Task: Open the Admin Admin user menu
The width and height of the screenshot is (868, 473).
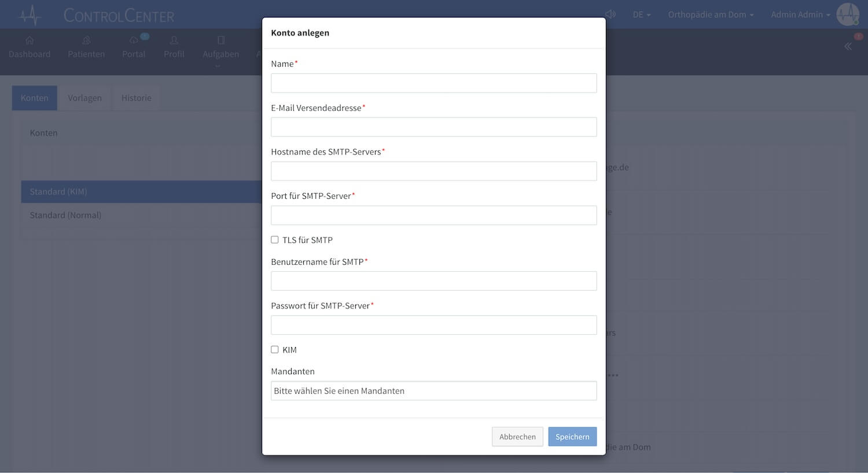Action: coord(800,14)
